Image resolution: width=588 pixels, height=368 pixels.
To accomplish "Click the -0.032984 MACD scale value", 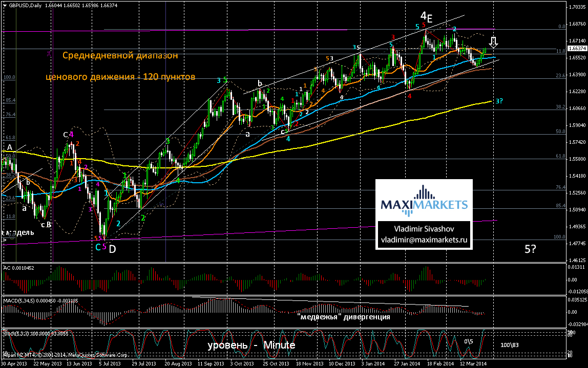I will pyautogui.click(x=578, y=324).
